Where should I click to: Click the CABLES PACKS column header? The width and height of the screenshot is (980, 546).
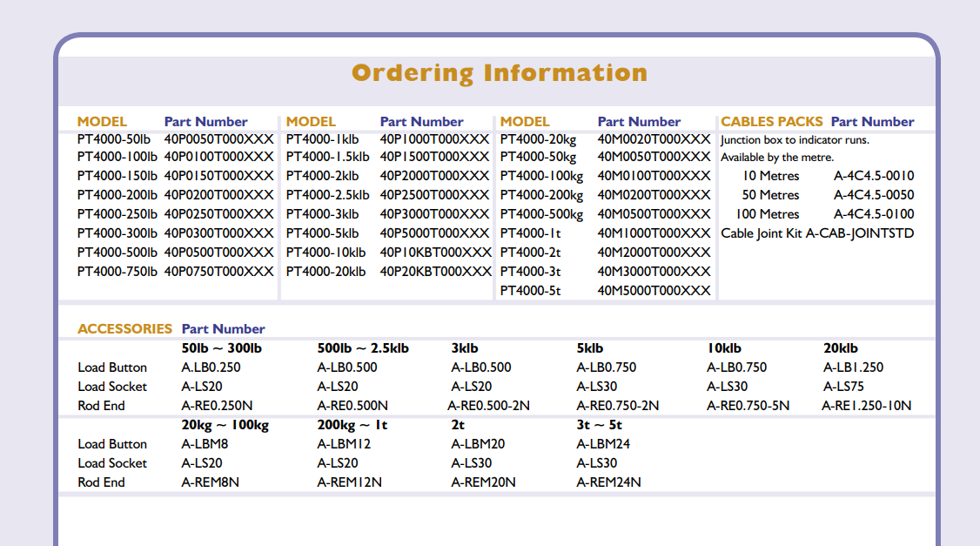pos(771,122)
